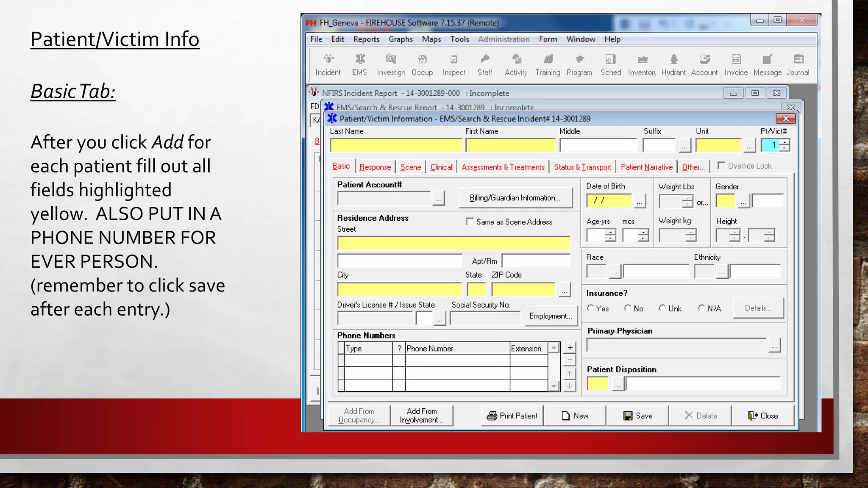The height and width of the screenshot is (488, 868).
Task: Move phone number row down
Action: pyautogui.click(x=570, y=386)
